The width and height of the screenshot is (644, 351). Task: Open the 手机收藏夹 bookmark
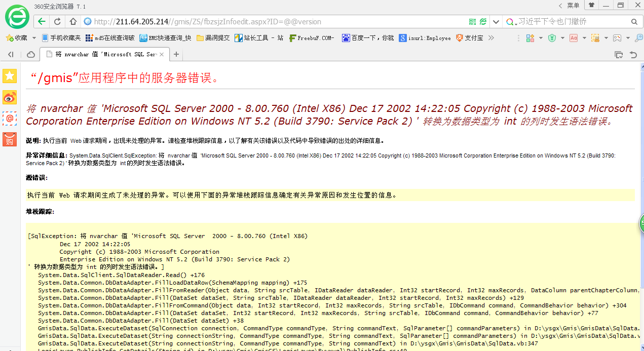tap(61, 38)
